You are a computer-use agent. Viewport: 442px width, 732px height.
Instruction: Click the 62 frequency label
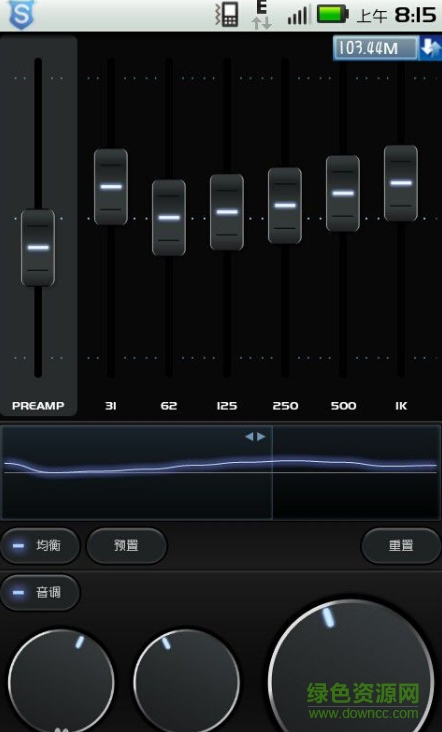pos(168,406)
